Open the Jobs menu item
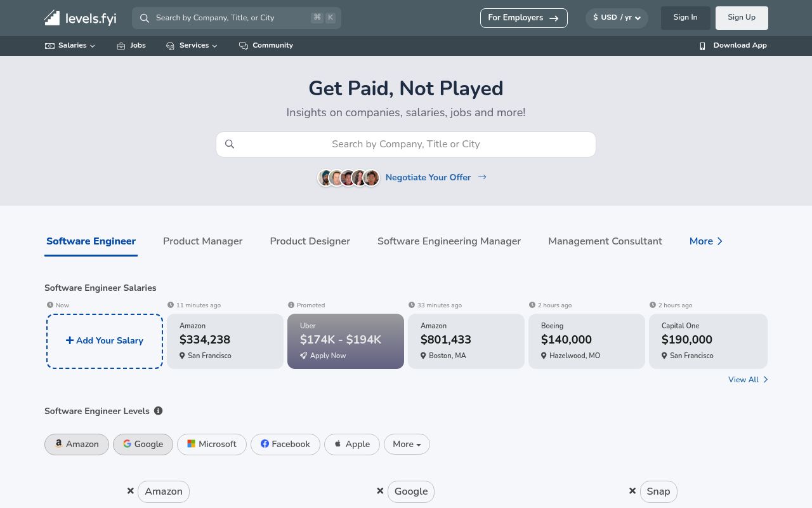This screenshot has width=812, height=508. pyautogui.click(x=131, y=46)
